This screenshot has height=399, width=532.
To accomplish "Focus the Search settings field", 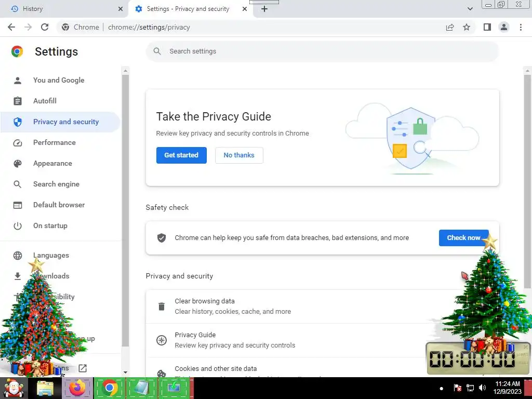I will click(322, 51).
